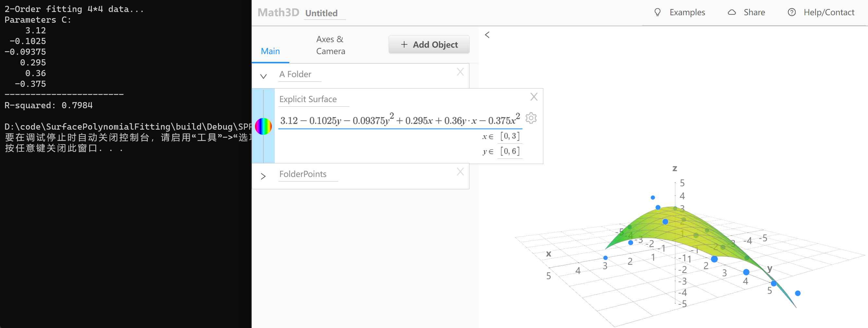
Task: Open Help/Contact
Action: tap(821, 12)
